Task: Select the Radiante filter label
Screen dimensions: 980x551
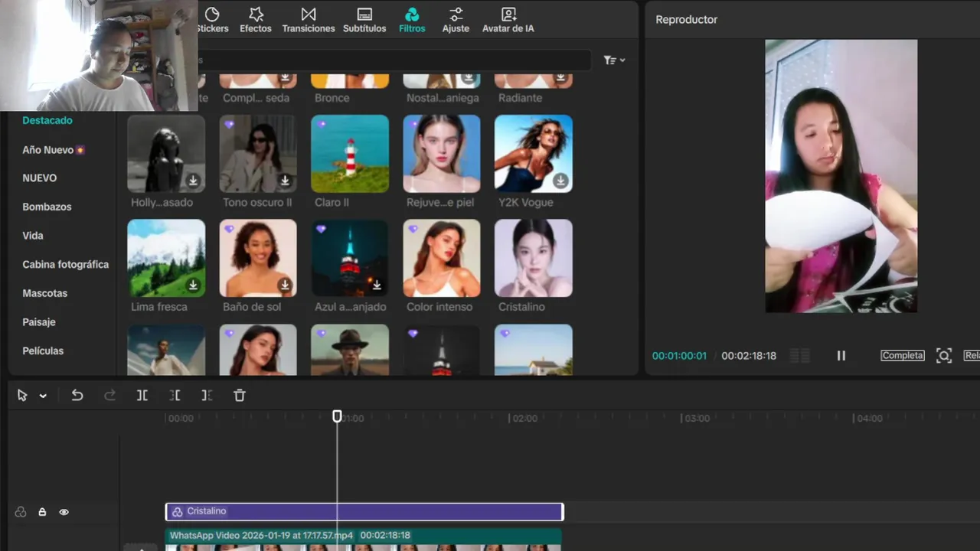Action: [x=520, y=98]
